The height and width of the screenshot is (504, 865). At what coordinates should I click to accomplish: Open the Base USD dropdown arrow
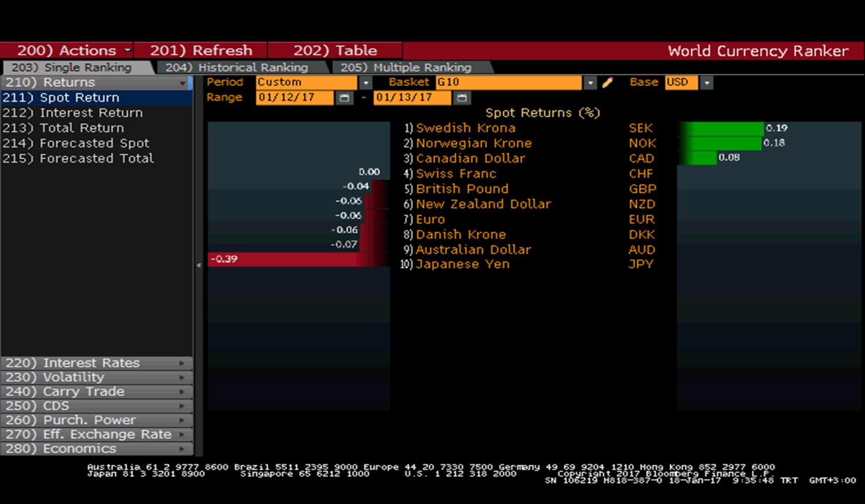tap(706, 83)
